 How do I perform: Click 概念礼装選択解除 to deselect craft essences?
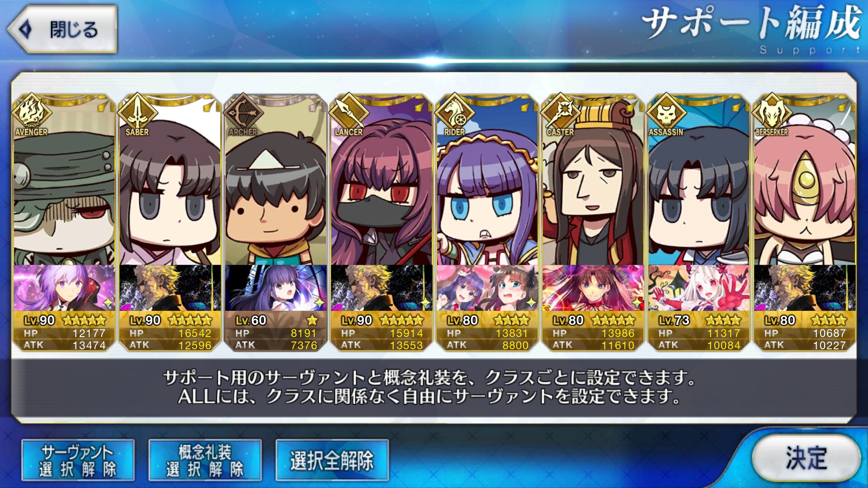point(205,460)
